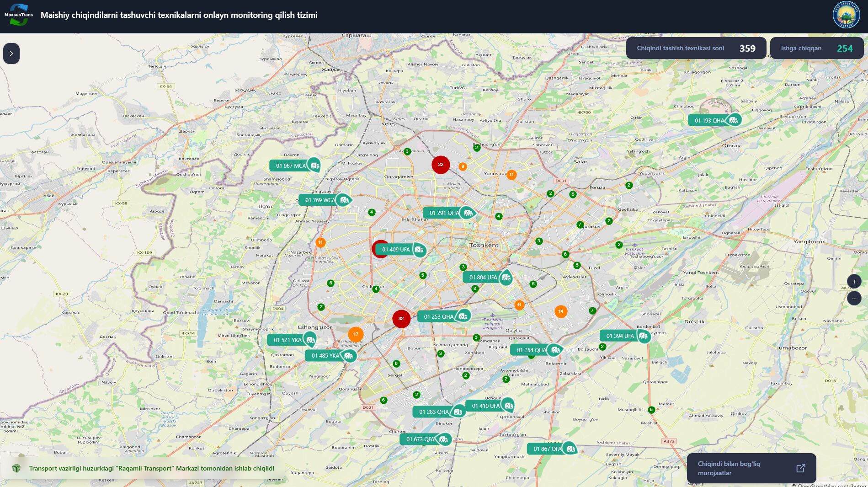Expand orange cluster marker showing 14
Screen dimensions: 868x487
[560, 311]
